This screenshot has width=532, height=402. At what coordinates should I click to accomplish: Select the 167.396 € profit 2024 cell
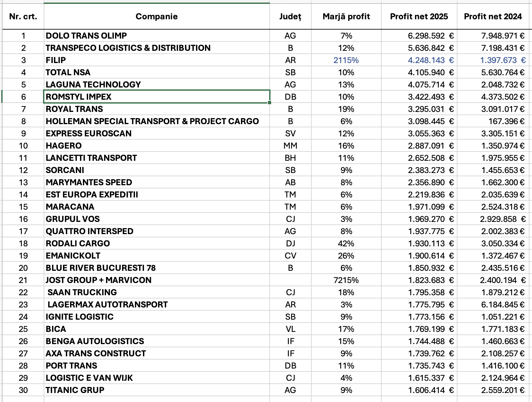pos(493,121)
